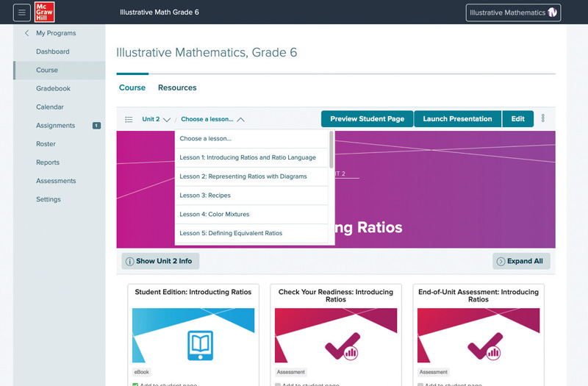Click Student Edition: Introducing Ratios card title

193,292
